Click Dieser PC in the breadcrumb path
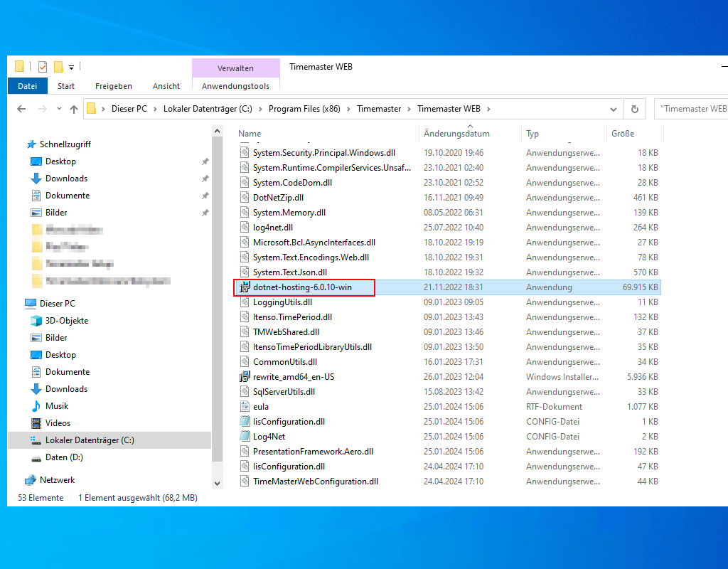This screenshot has height=569, width=728. coord(129,109)
